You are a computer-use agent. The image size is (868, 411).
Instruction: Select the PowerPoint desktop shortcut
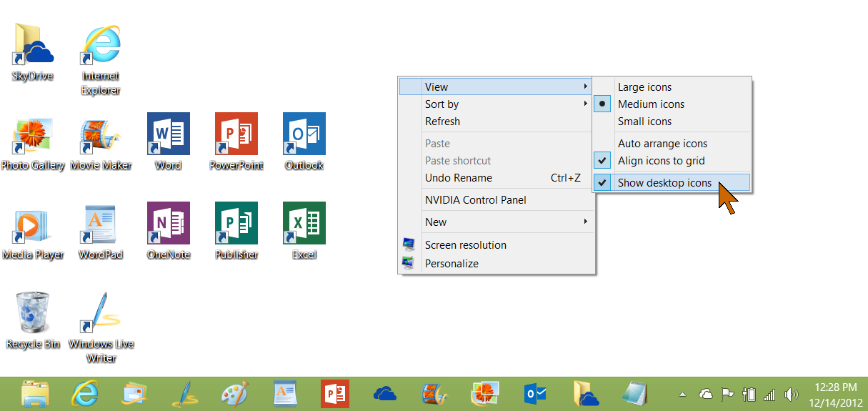(x=236, y=142)
